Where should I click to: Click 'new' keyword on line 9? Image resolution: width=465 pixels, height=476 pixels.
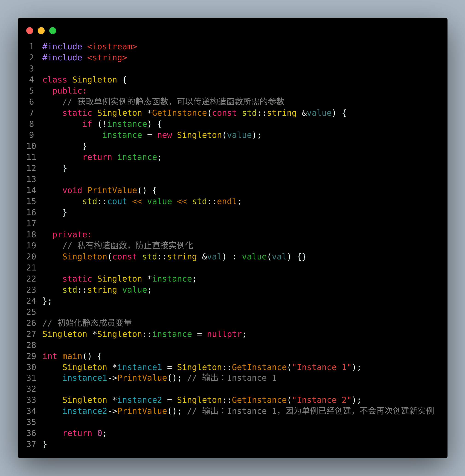[165, 135]
